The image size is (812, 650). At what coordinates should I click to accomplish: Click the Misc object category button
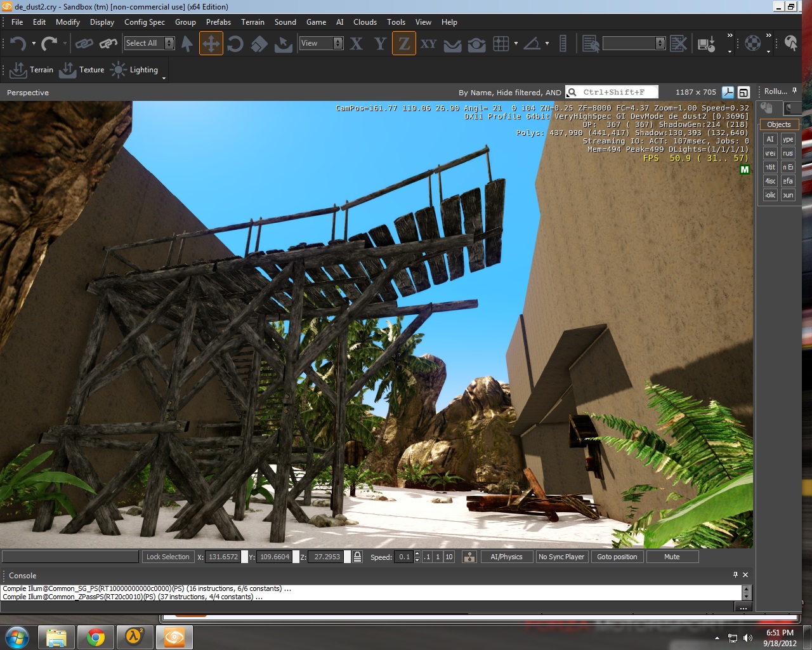click(770, 181)
